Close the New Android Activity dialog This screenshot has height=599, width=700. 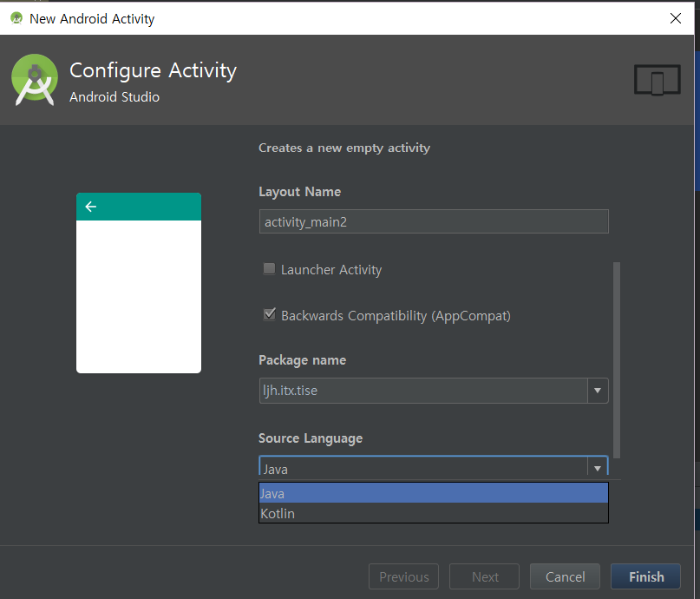[676, 18]
